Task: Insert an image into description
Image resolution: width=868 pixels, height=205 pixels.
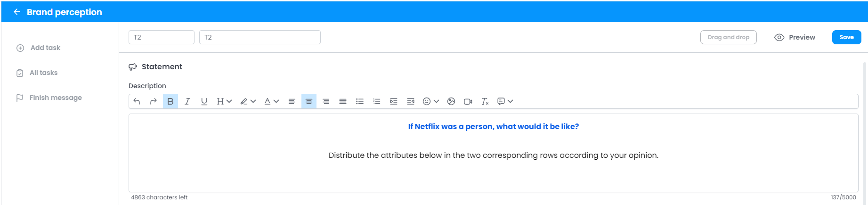Action: (451, 101)
